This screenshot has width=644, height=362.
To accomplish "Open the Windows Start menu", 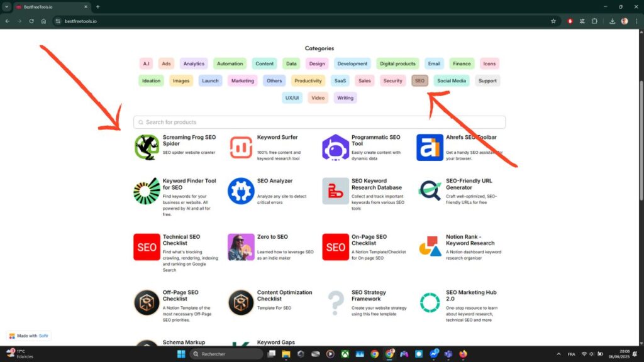I will tap(181, 354).
